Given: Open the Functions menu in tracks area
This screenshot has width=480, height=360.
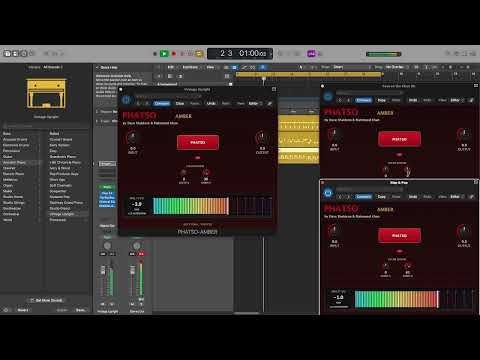Looking at the screenshot, I should click(190, 67).
